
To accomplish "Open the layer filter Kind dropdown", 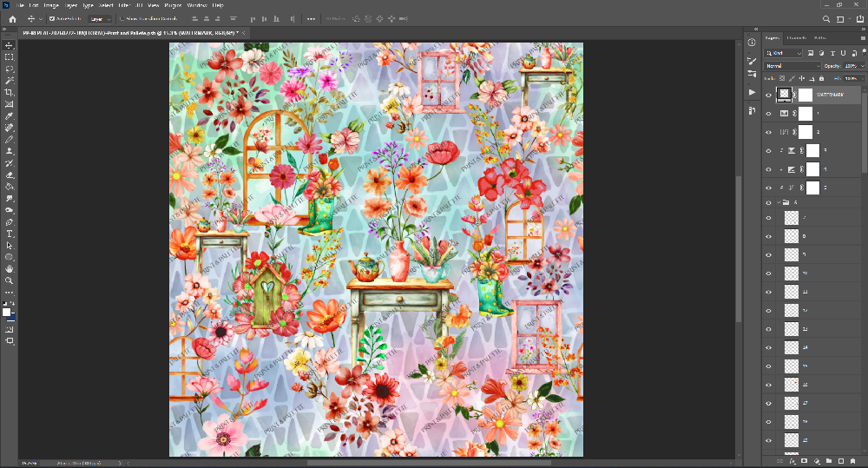I will tap(783, 53).
